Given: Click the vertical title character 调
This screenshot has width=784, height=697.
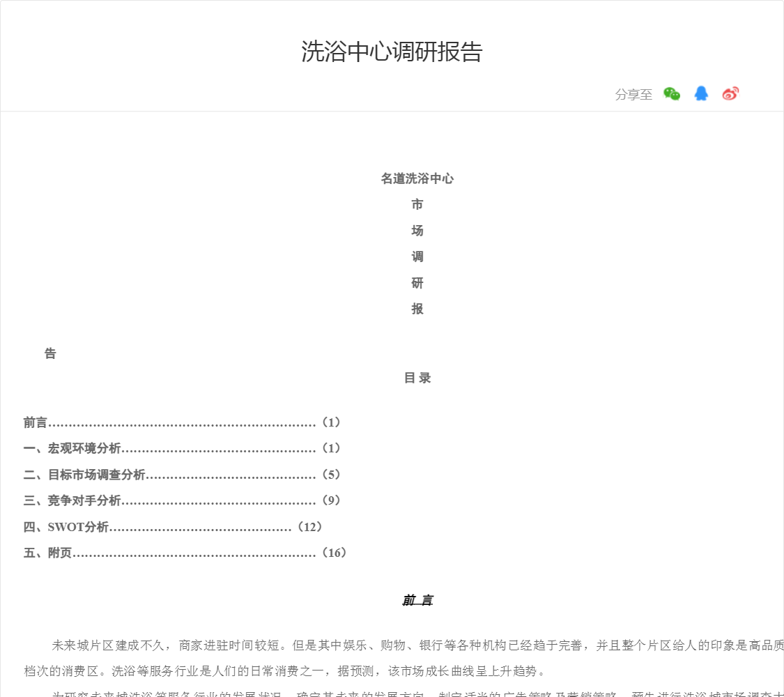Looking at the screenshot, I should 417,257.
